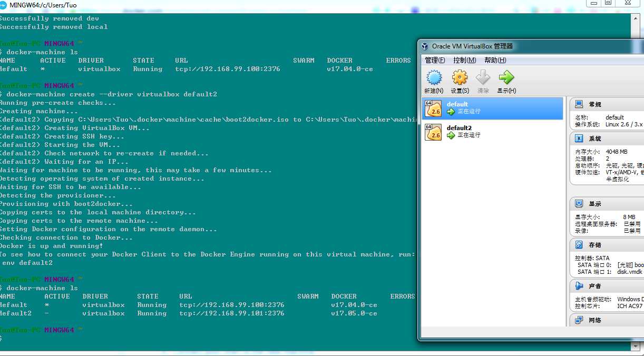Click 'Waiting for SSH to be available' line
This screenshot has height=356, width=644.
pos(71,187)
